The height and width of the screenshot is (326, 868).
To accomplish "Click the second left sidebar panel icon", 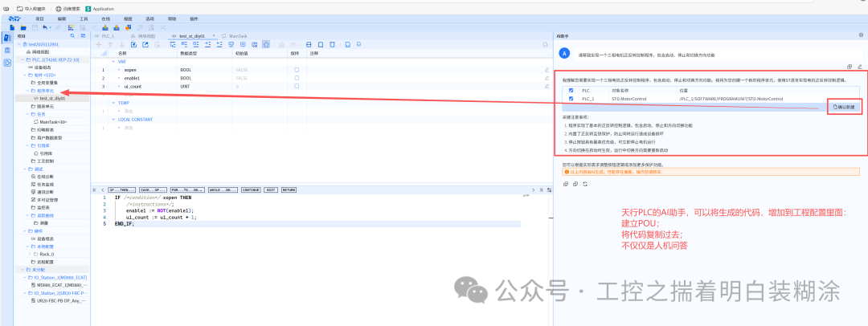I will click(x=6, y=51).
